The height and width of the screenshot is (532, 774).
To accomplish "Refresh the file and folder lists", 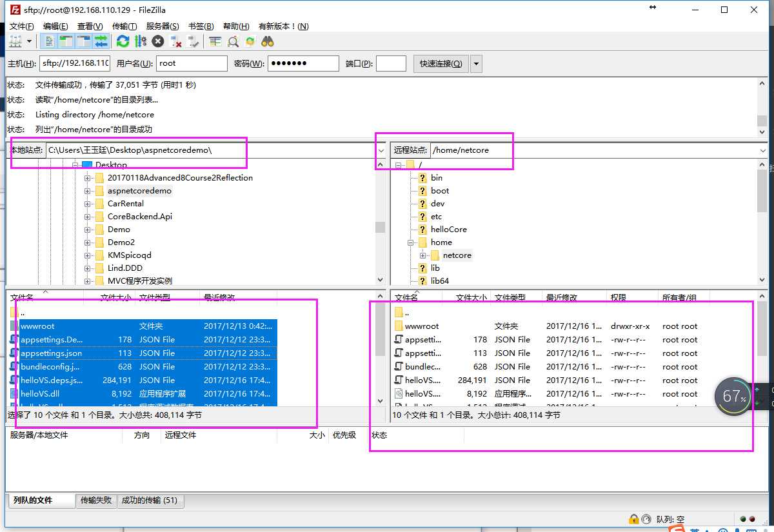I will click(x=123, y=41).
